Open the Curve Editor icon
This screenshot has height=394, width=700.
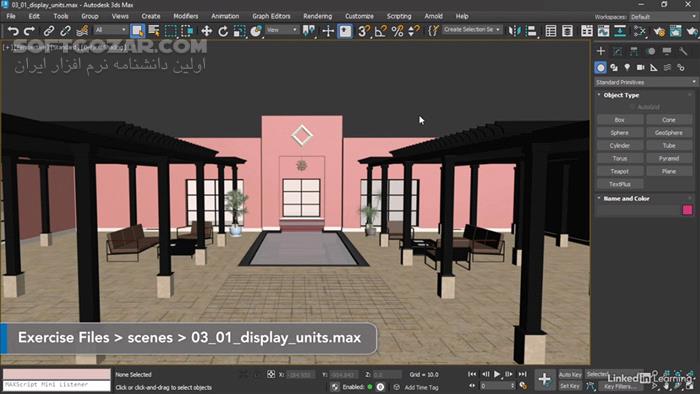coord(603,31)
